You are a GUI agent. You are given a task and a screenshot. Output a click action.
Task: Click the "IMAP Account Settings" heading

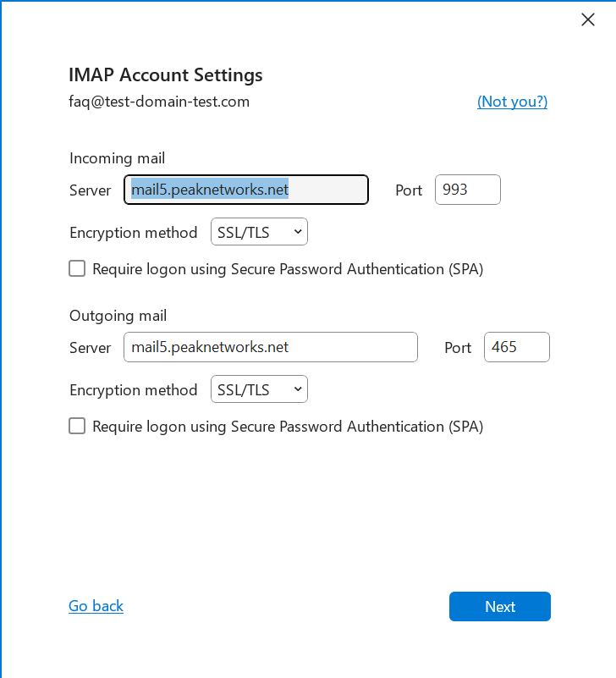pyautogui.click(x=166, y=74)
